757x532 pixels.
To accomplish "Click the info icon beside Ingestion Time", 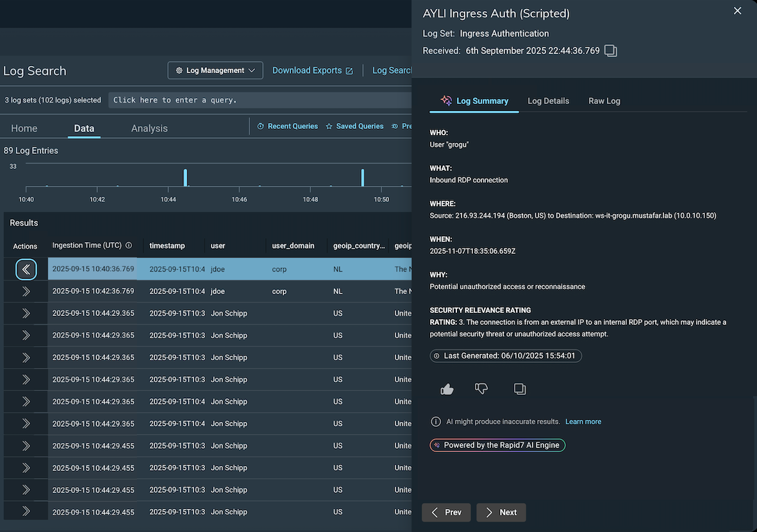I will point(129,245).
